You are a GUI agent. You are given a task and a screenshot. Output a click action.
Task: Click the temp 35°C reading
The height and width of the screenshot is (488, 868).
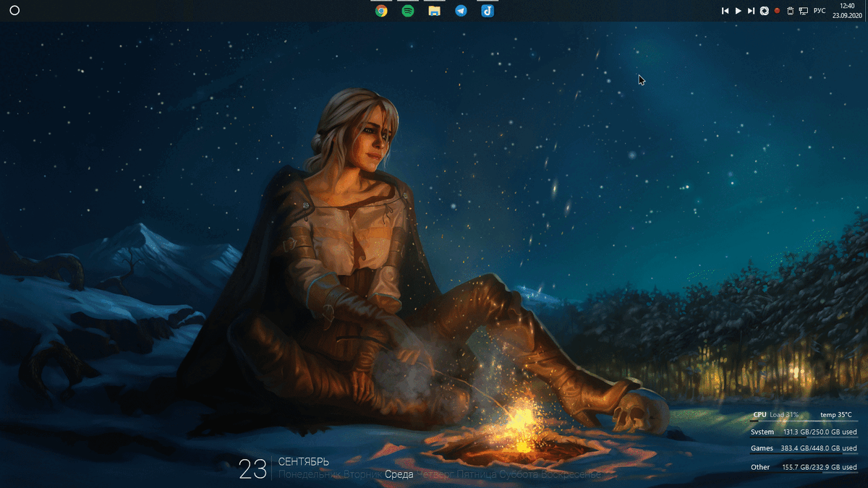click(x=836, y=415)
